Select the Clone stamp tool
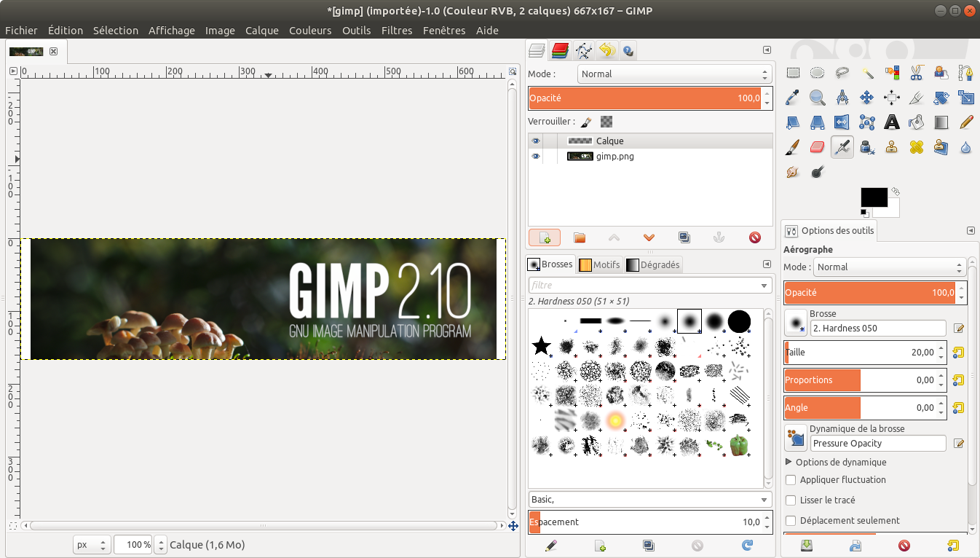 892,147
